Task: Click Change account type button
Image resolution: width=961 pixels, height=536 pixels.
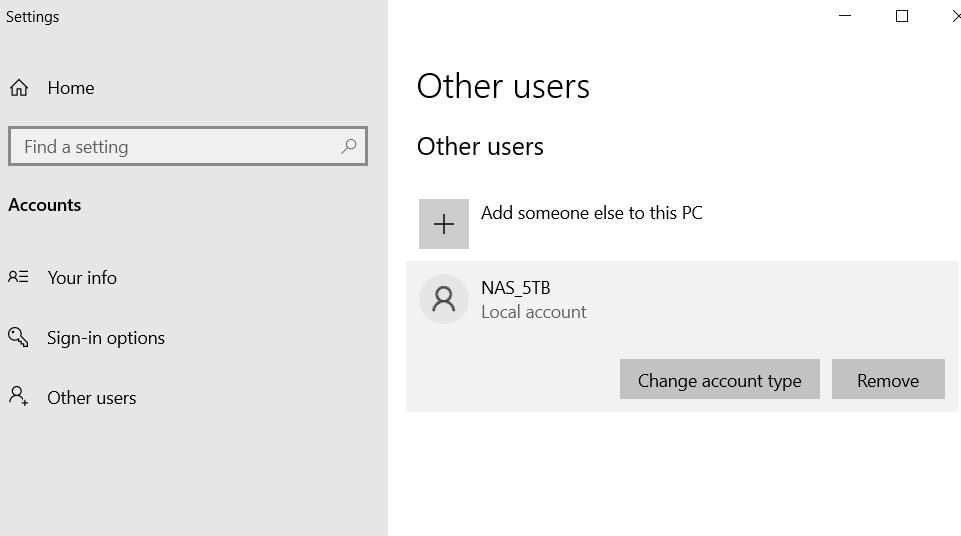Action: point(719,380)
